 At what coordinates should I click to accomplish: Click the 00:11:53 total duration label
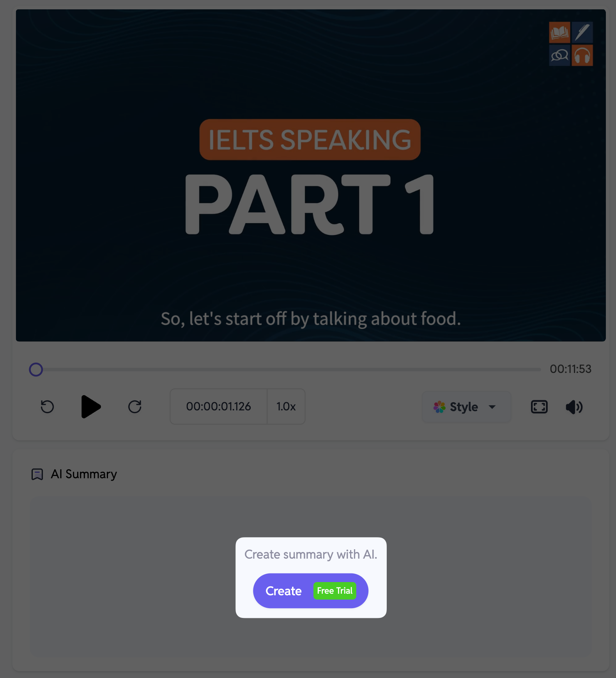tap(570, 369)
